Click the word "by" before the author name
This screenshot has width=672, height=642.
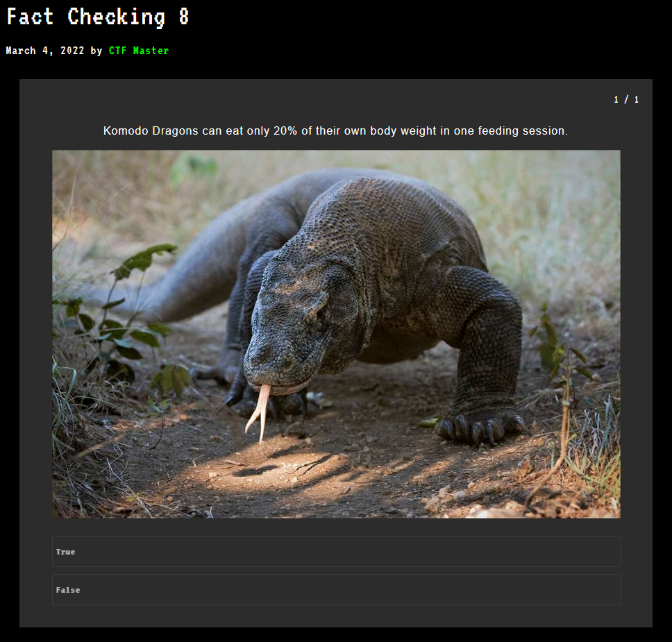tap(96, 51)
